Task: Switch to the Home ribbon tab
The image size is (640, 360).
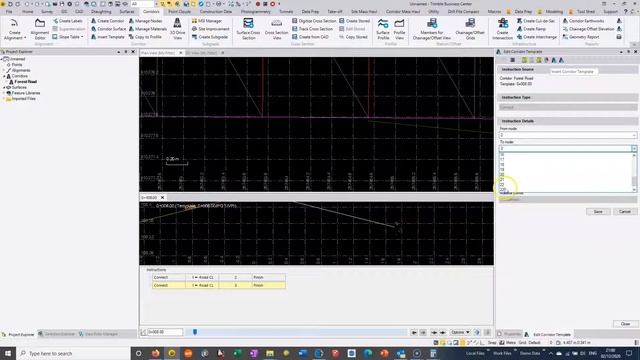Action: [27, 12]
